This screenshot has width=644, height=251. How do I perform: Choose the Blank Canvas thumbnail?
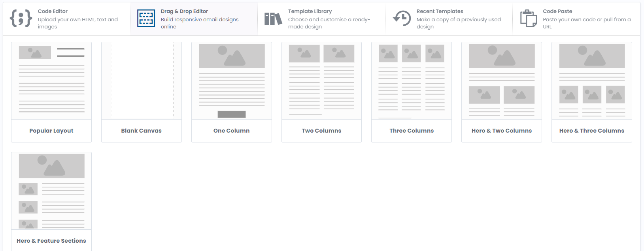pyautogui.click(x=142, y=81)
